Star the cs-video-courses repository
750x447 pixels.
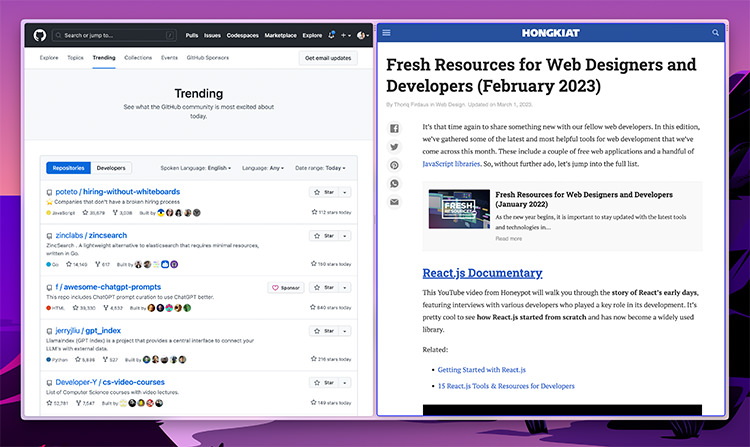coord(324,382)
